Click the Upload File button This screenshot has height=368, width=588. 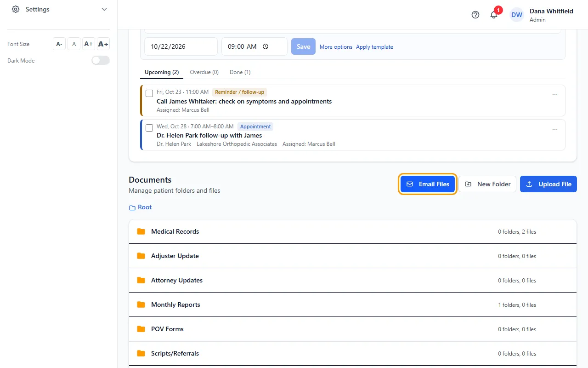point(548,184)
